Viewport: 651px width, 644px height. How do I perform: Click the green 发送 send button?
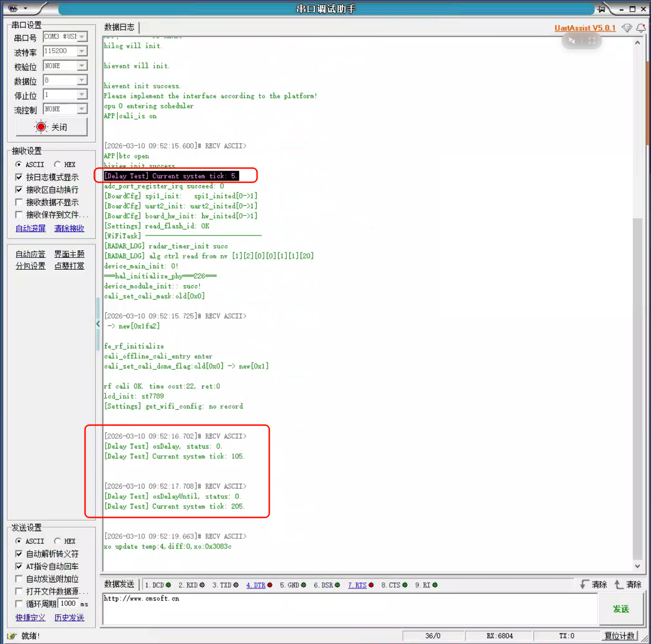click(621, 609)
